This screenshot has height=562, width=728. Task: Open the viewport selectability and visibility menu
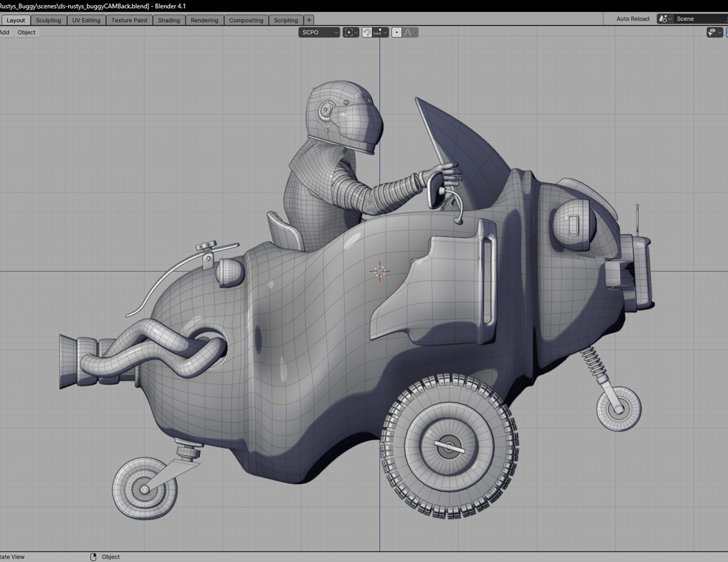pos(714,33)
